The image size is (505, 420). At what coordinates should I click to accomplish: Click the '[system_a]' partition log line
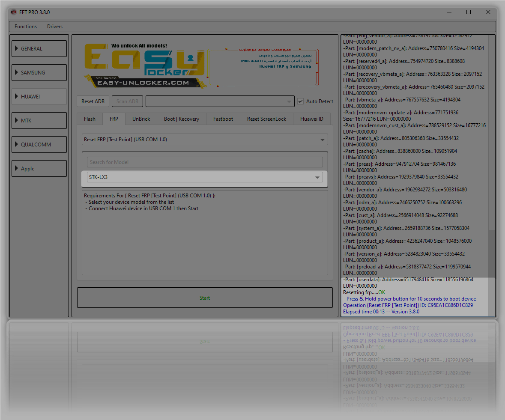pyautogui.click(x=406, y=231)
